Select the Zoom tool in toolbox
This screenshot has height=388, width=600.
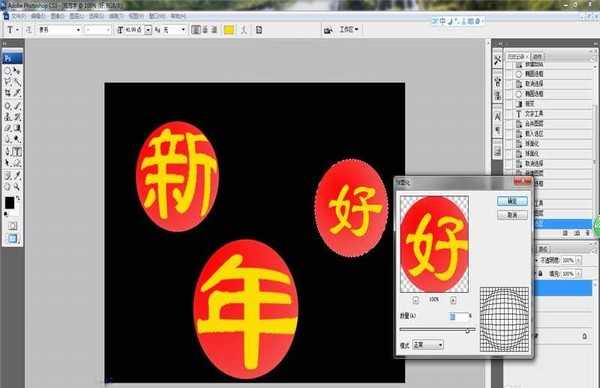pos(17,187)
